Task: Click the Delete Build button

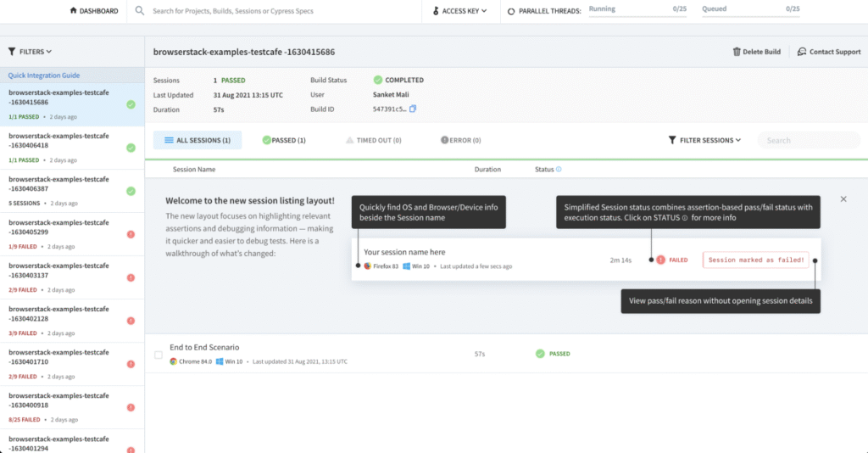Action: tap(756, 52)
